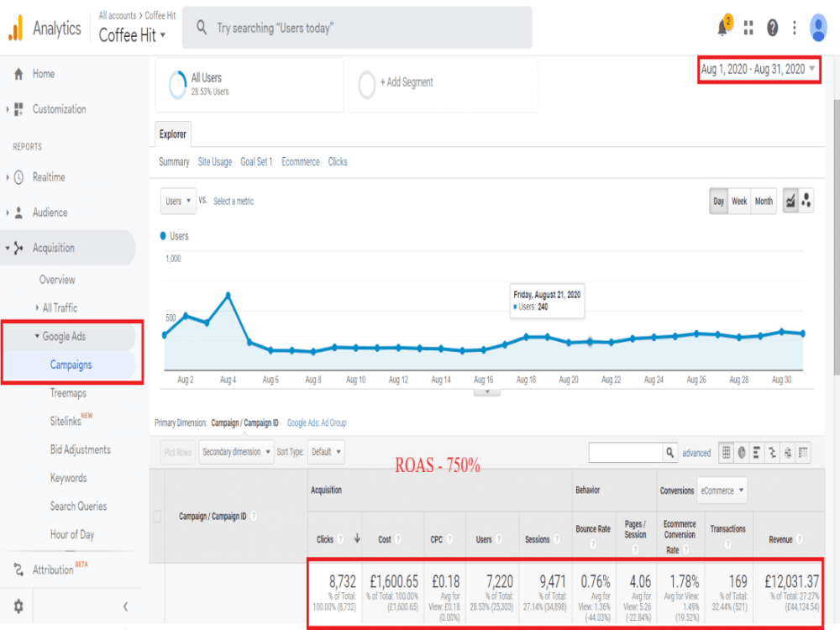840x630 pixels.
Task: Switch to Summary metric group
Action: tap(174, 162)
